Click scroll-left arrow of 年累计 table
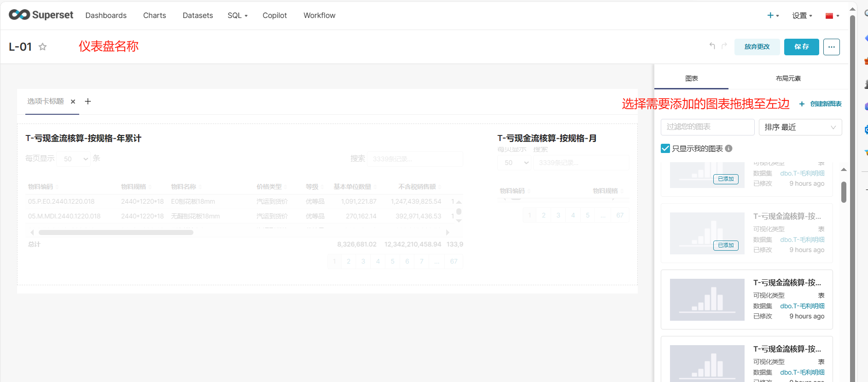 (32, 233)
